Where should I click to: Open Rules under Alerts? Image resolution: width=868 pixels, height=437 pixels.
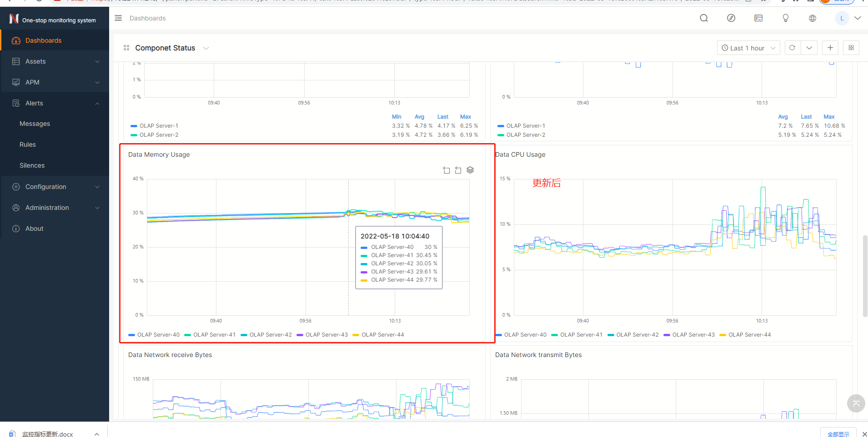point(28,144)
